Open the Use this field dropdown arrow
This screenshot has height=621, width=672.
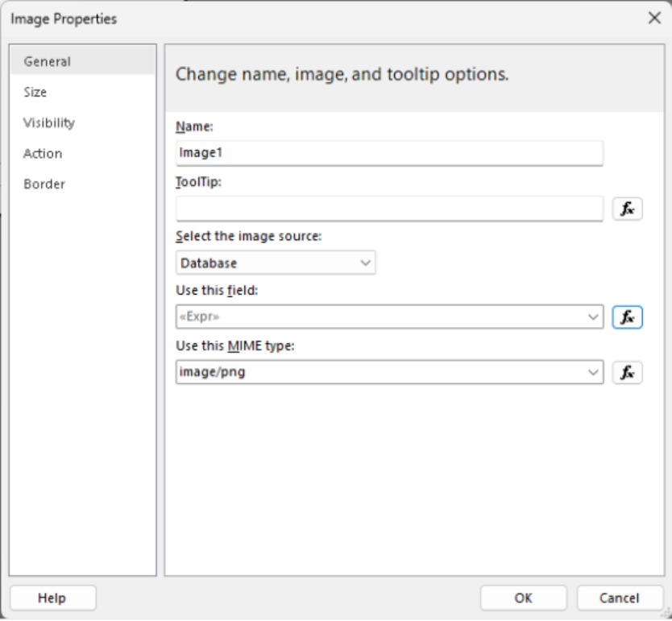(594, 317)
